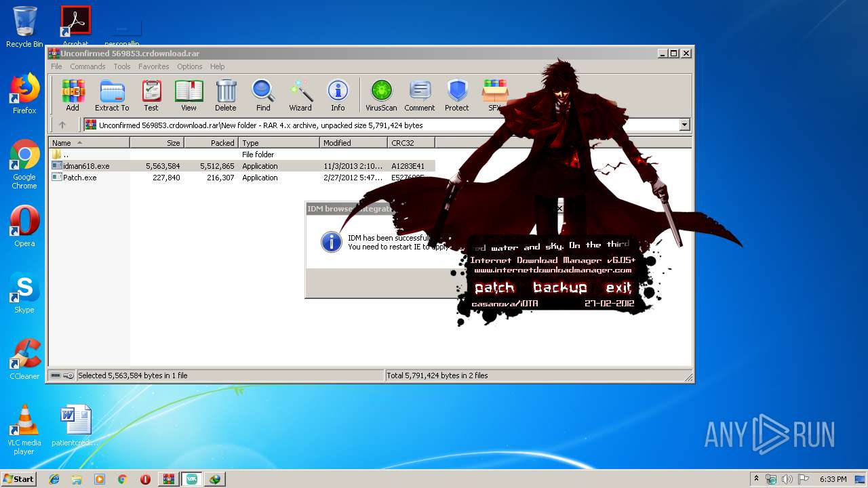This screenshot has height=488, width=868.
Task: Run VirusScan from the toolbar
Action: coord(381,95)
